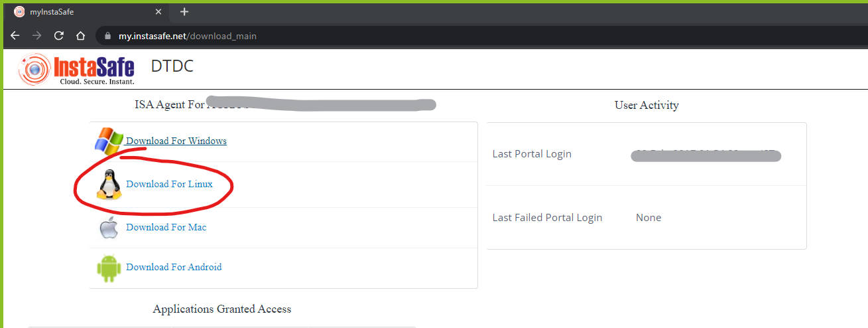Click the Applications Granted Access heading

222,309
